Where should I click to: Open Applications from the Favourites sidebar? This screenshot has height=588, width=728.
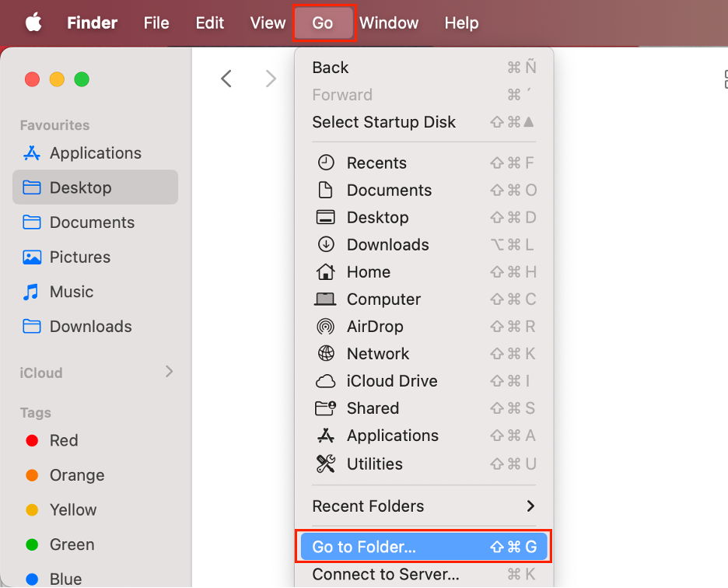coord(95,153)
